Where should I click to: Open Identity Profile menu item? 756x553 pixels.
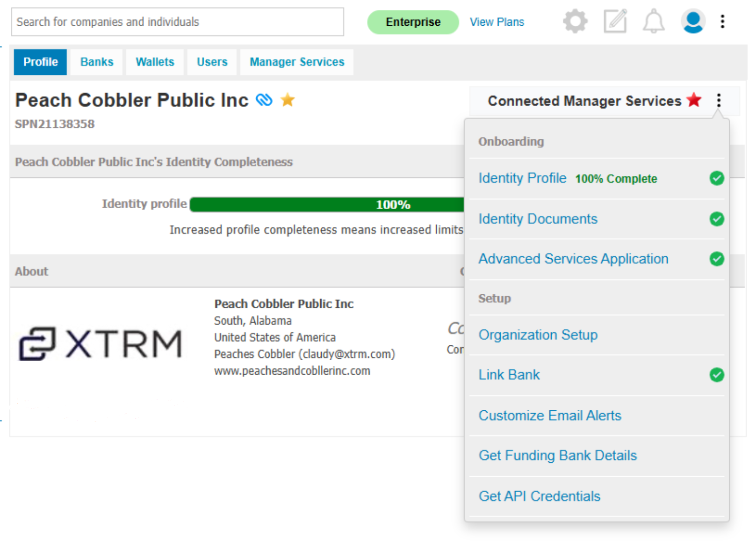[x=522, y=178]
